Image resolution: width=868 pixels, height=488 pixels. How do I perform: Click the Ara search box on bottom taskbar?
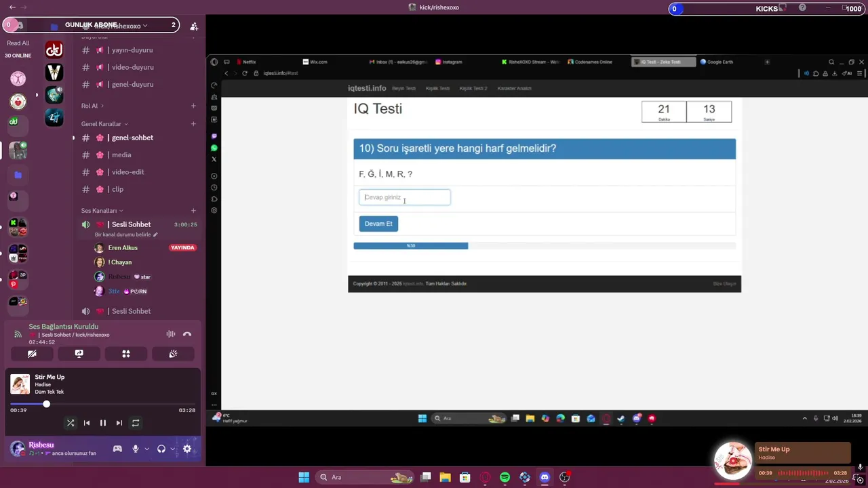365,477
